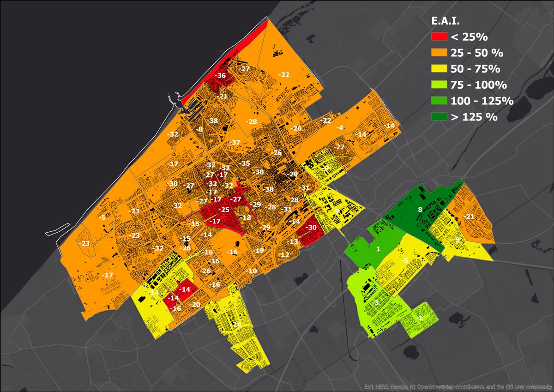Click the '-18' district label on the map
The height and width of the screenshot is (392, 554).
click(246, 217)
